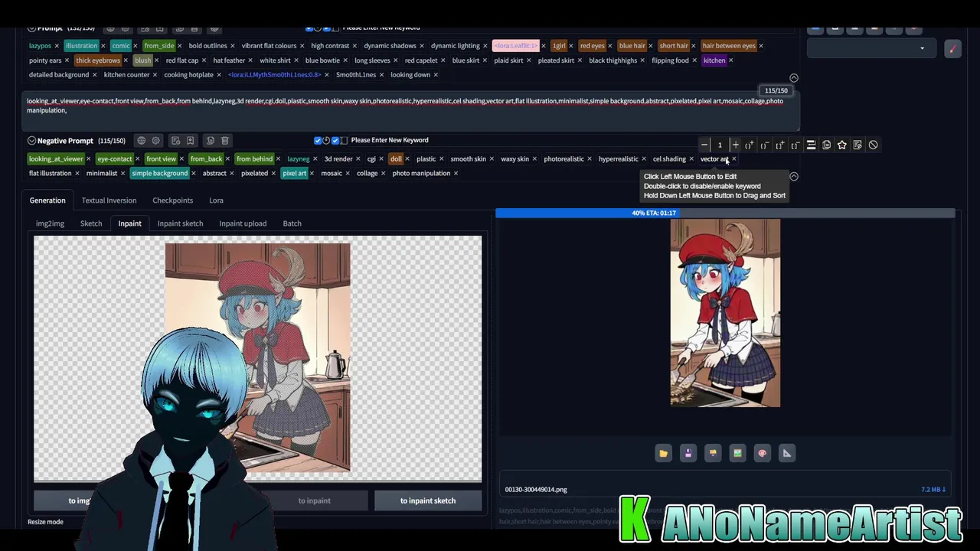Download the 7.2 MB file link
Viewport: 980px width, 551px height.
coord(933,490)
